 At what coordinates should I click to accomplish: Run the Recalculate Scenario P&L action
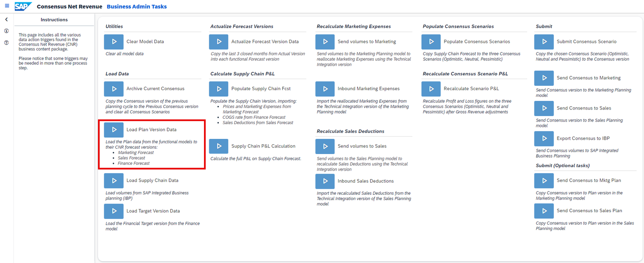click(431, 89)
